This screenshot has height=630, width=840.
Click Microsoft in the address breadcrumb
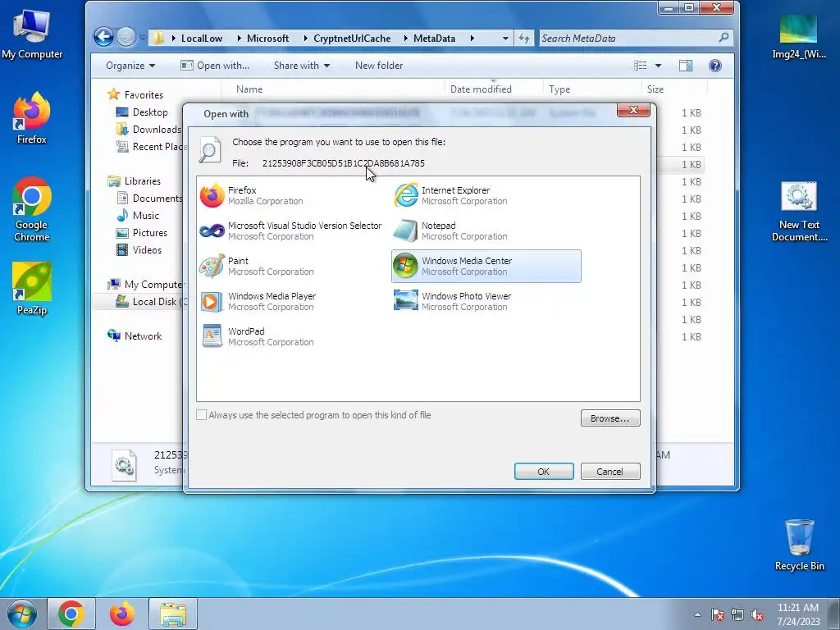[267, 39]
